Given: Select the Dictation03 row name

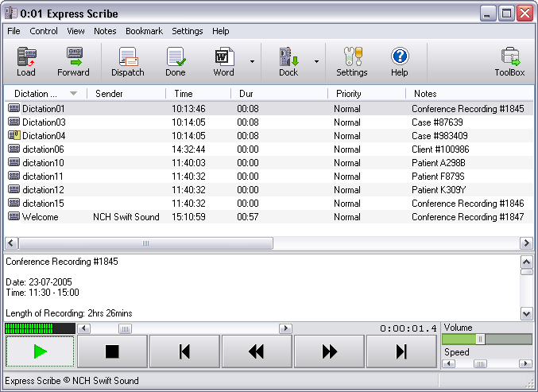Looking at the screenshot, I should [x=44, y=122].
